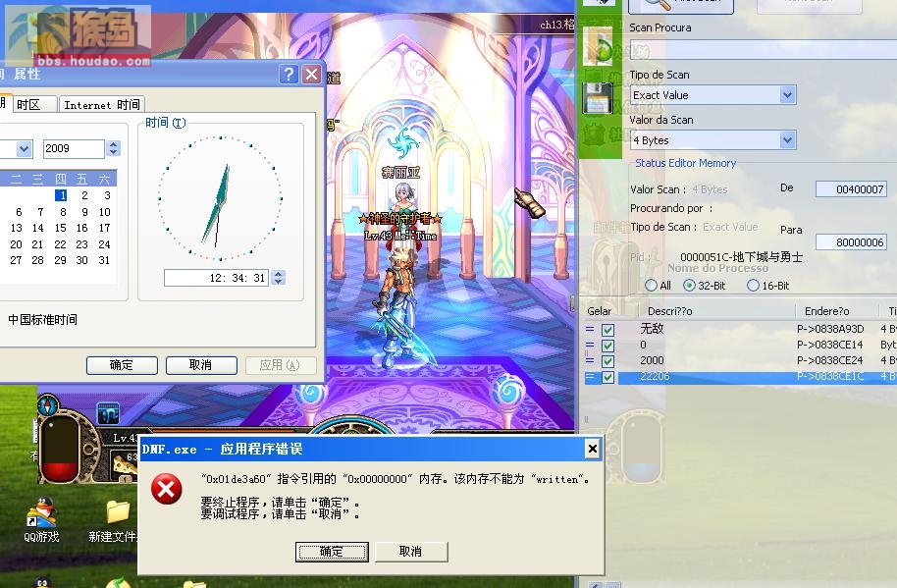Screen dimensions: 897x588
Task: Click the = icon in the 无敌 row
Action: [x=590, y=330]
